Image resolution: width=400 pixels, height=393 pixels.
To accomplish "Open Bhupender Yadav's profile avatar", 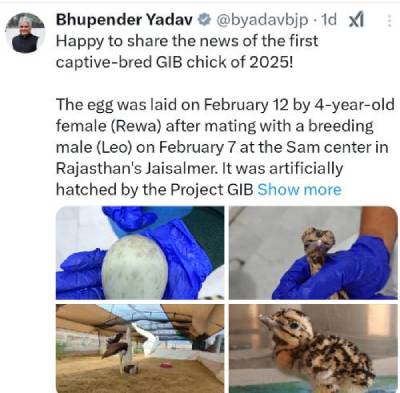I will [x=25, y=33].
